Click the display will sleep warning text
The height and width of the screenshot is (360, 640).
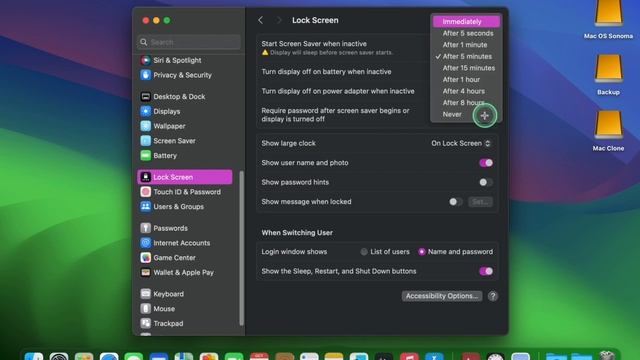331,53
